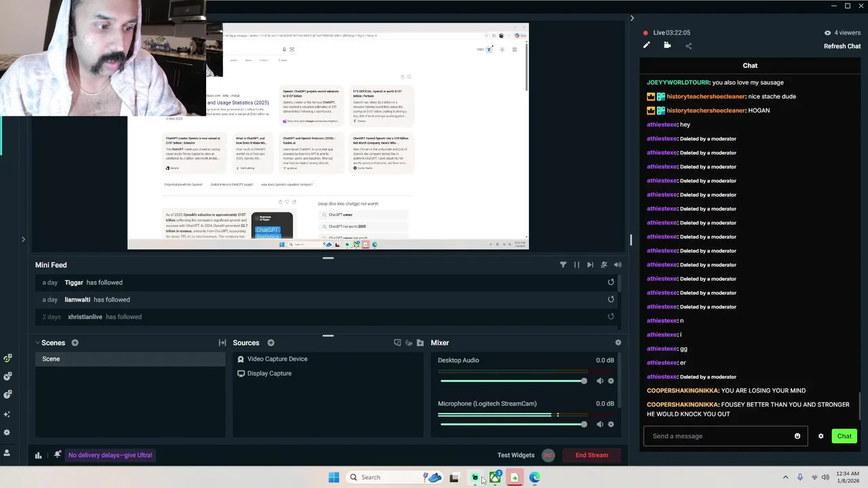Open the scene transitions icon

[222, 343]
